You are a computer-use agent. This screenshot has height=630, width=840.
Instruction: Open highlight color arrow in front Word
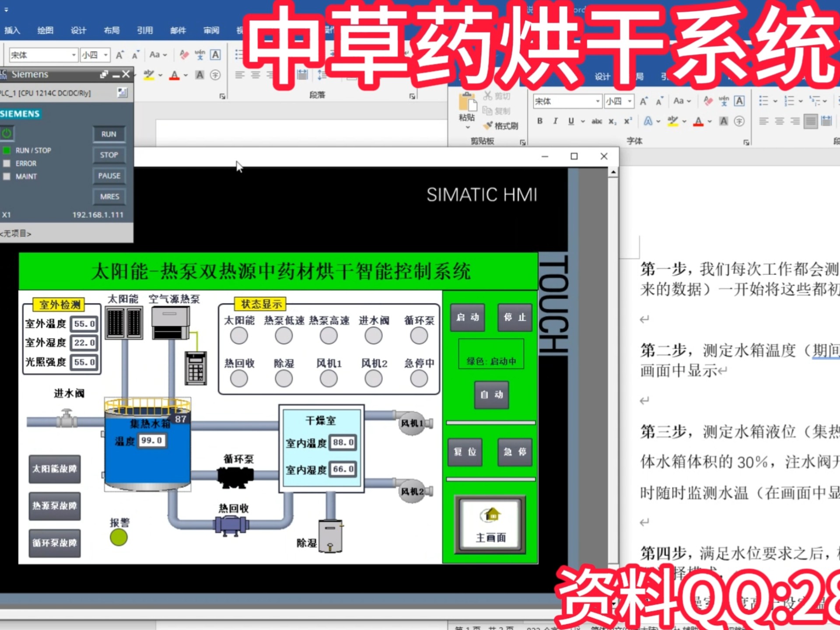coord(684,121)
